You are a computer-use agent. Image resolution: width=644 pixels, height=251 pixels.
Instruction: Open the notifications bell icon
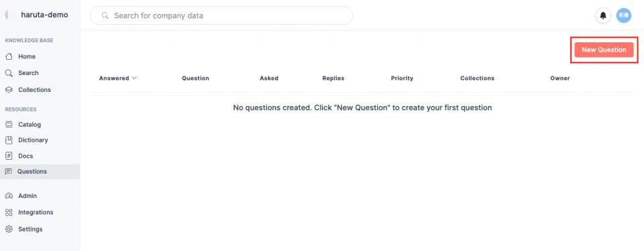[603, 15]
